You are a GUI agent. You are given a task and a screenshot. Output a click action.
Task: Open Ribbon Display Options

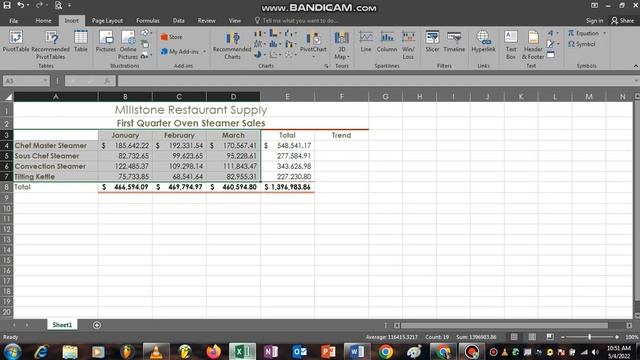point(594,5)
